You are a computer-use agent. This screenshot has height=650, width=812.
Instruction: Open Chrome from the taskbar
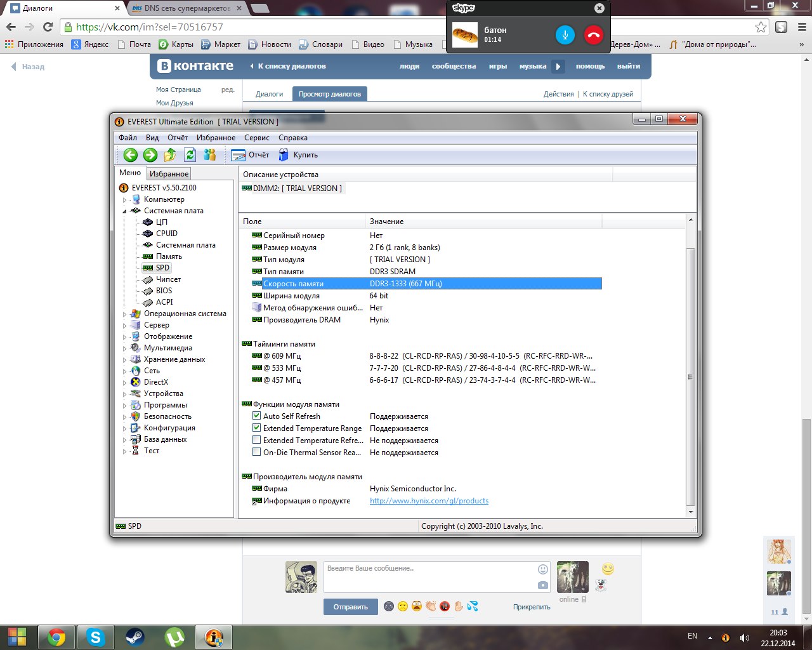56,637
